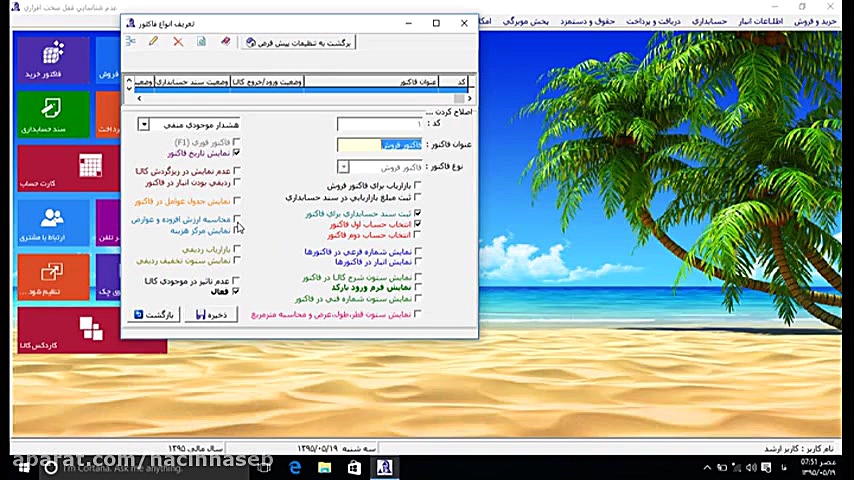
Task: Enable نمایش ستون تخفیف ردیفی
Action: [x=236, y=260]
